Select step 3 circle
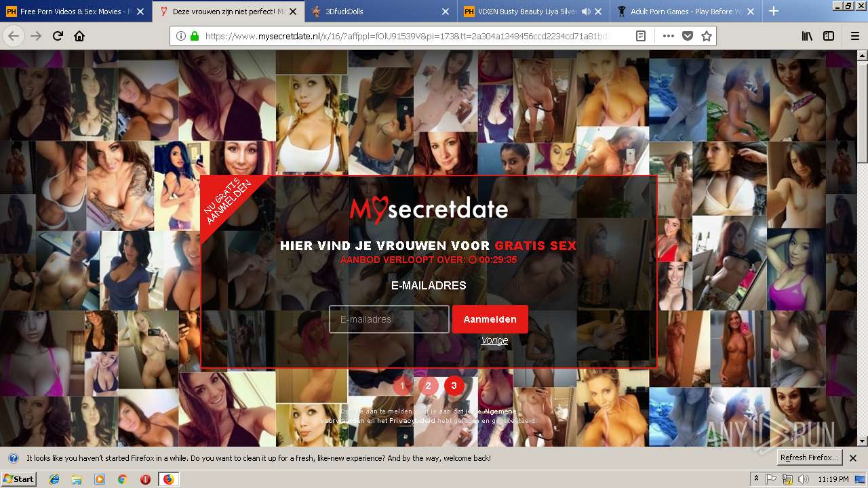Image resolution: width=868 pixels, height=488 pixels. tap(454, 386)
